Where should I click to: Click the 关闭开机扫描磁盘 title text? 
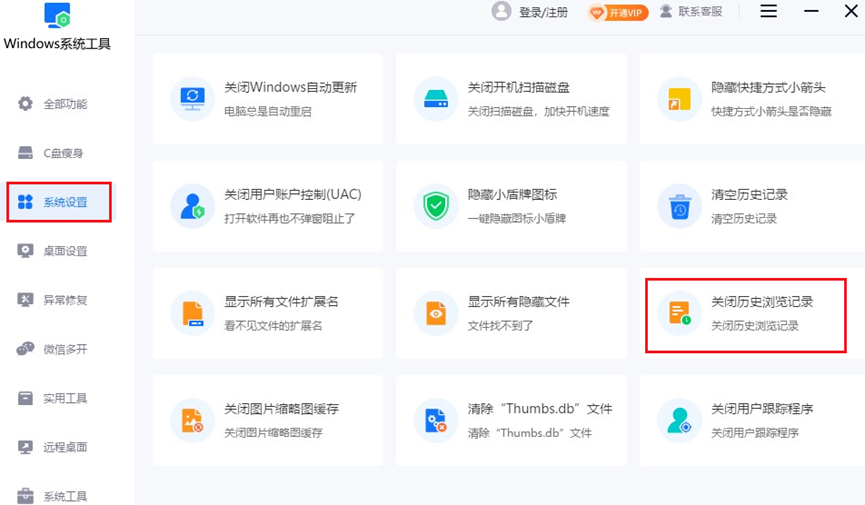tap(519, 87)
